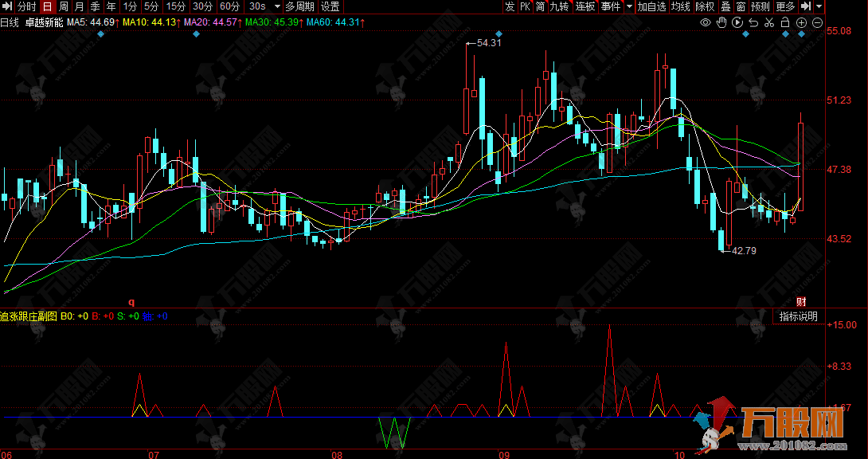Expand the dropdown after 30s period
Image resolution: width=868 pixels, height=459 pixels.
tap(276, 6)
